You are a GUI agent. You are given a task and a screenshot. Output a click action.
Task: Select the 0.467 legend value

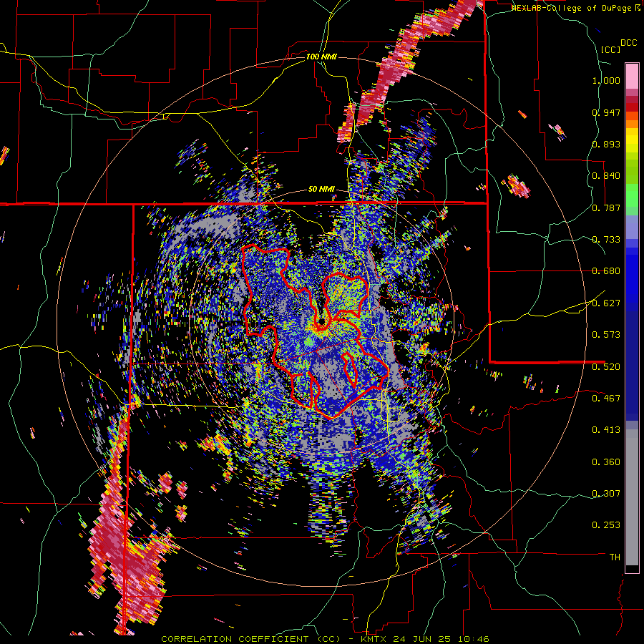tap(606, 399)
